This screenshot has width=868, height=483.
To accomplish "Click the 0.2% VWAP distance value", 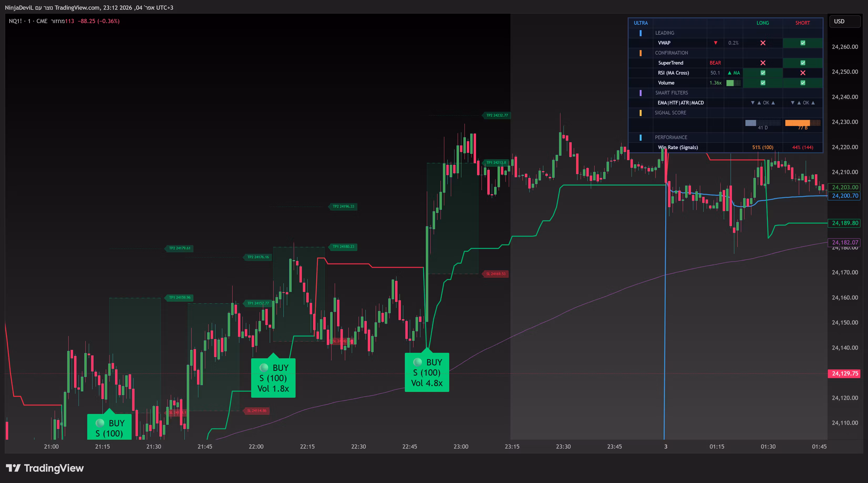I will [x=733, y=43].
